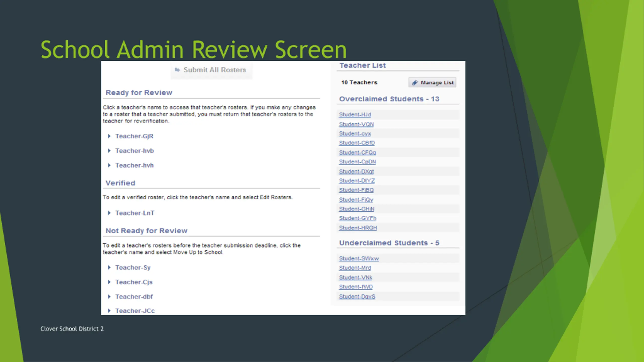This screenshot has width=644, height=362.
Task: Select the Teacher-Sy name
Action: 133,267
